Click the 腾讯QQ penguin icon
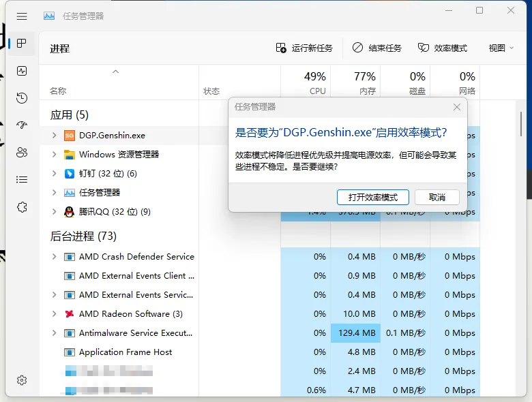 pyautogui.click(x=69, y=212)
